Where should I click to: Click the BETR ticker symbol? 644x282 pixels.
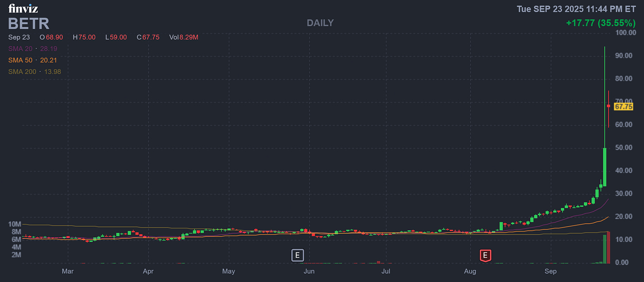[x=29, y=23]
